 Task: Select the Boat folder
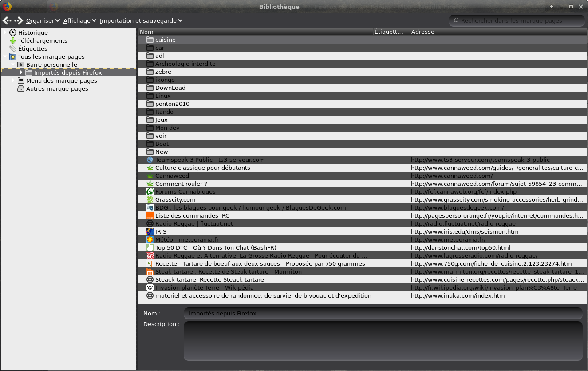[362, 144]
